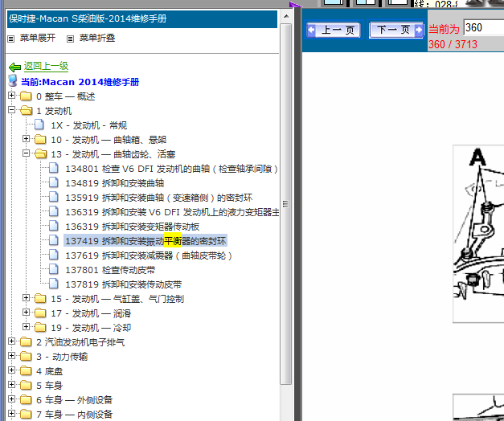Click the 下一页 next page button
This screenshot has width=504, height=421.
tap(396, 30)
